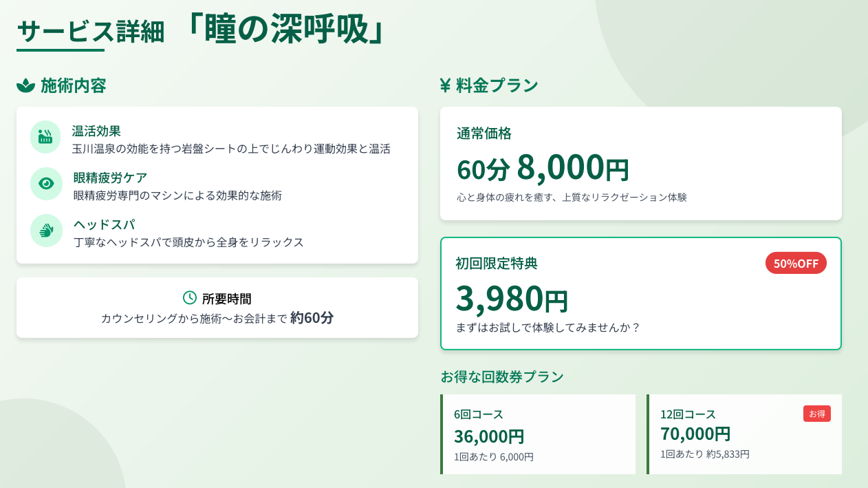Click the サービス詳細 page heading
The height and width of the screenshot is (488, 868).
(91, 32)
